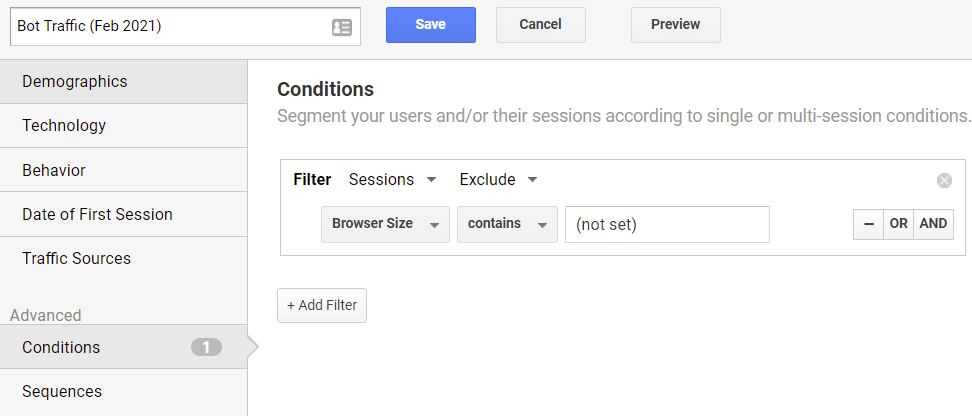Click the contact card icon in name field

pyautogui.click(x=342, y=27)
